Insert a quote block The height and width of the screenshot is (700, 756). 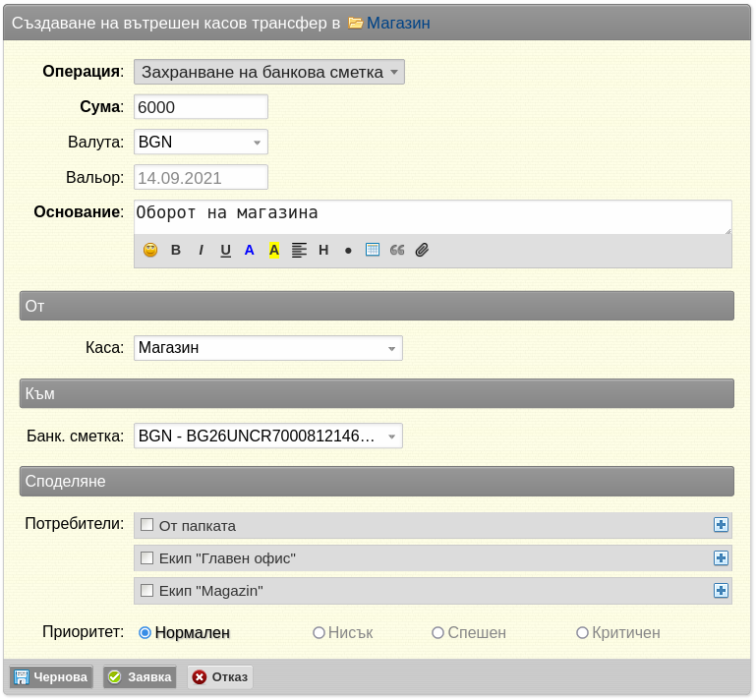[397, 250]
